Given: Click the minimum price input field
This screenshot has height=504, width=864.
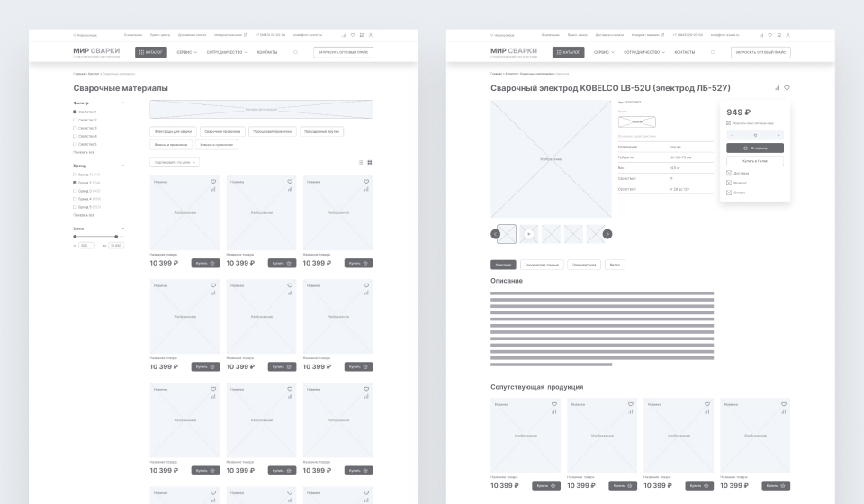Looking at the screenshot, I should click(87, 245).
